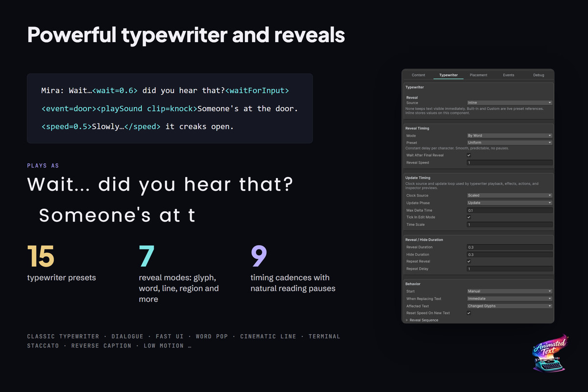Toggle Wait After Final Reveal checkbox
Viewport: 588px width, 392px height.
point(469,155)
